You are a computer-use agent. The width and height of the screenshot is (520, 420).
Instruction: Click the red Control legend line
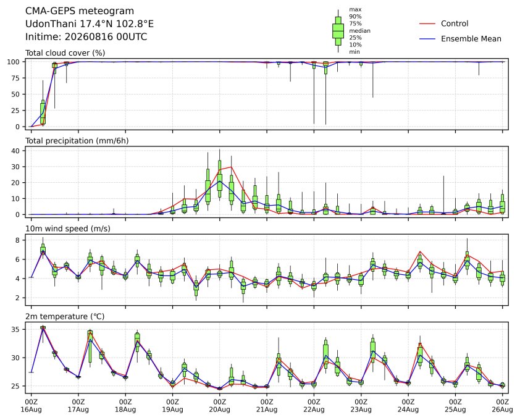pyautogui.click(x=427, y=24)
